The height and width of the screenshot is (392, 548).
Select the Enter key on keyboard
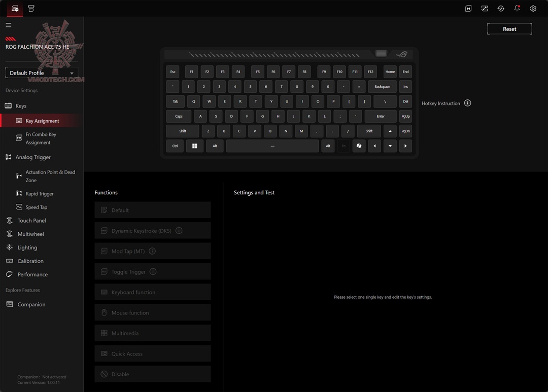point(381,116)
